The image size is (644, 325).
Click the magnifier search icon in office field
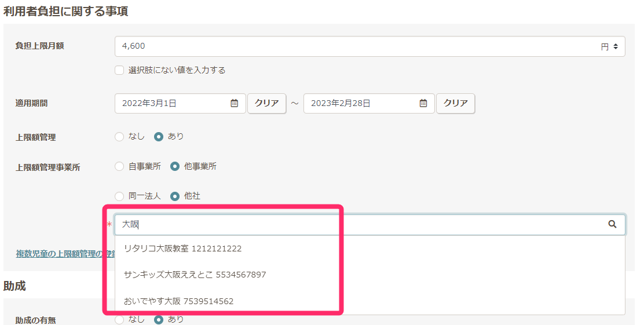point(612,225)
